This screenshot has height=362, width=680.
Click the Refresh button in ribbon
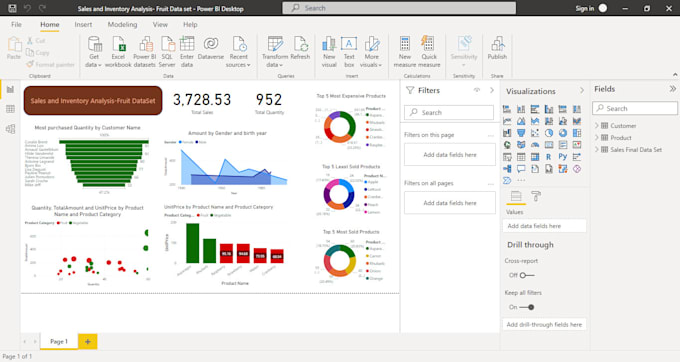point(300,49)
